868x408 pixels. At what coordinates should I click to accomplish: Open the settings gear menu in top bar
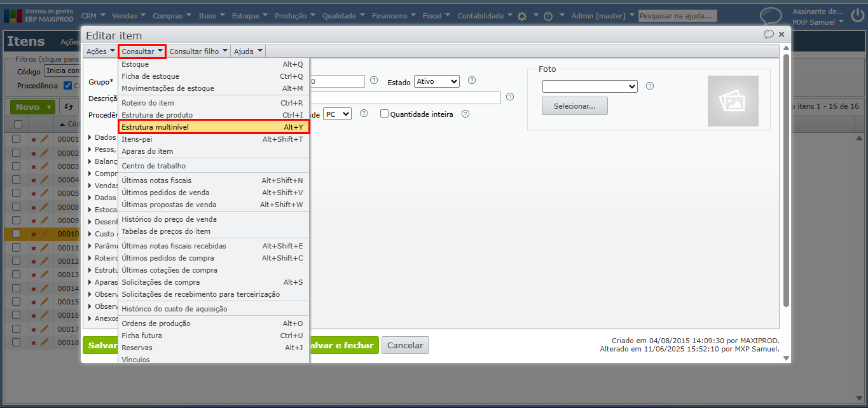pos(522,17)
